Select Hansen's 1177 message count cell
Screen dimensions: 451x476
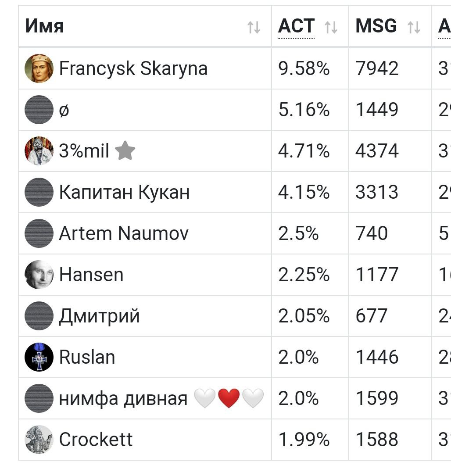point(390,275)
